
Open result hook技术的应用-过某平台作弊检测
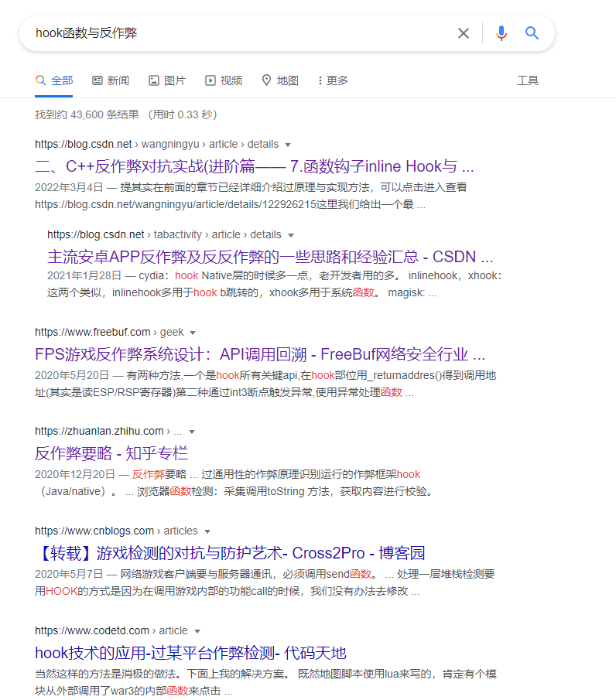coord(190,653)
